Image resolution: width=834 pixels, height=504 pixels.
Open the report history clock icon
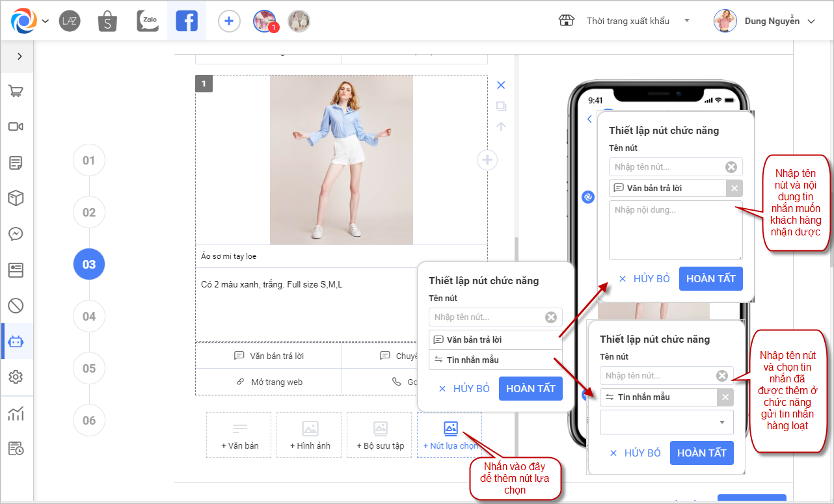[16, 449]
